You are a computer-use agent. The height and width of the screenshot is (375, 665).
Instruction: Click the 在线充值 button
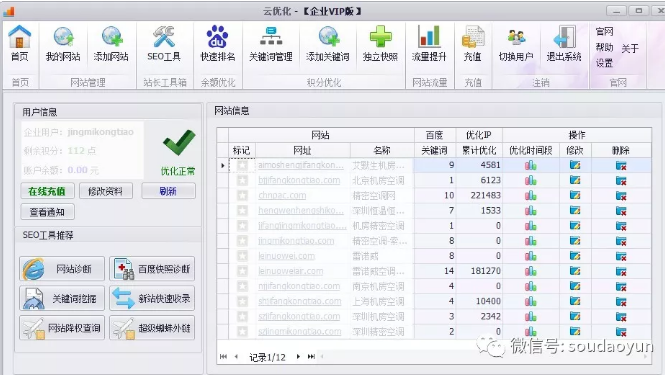47,191
